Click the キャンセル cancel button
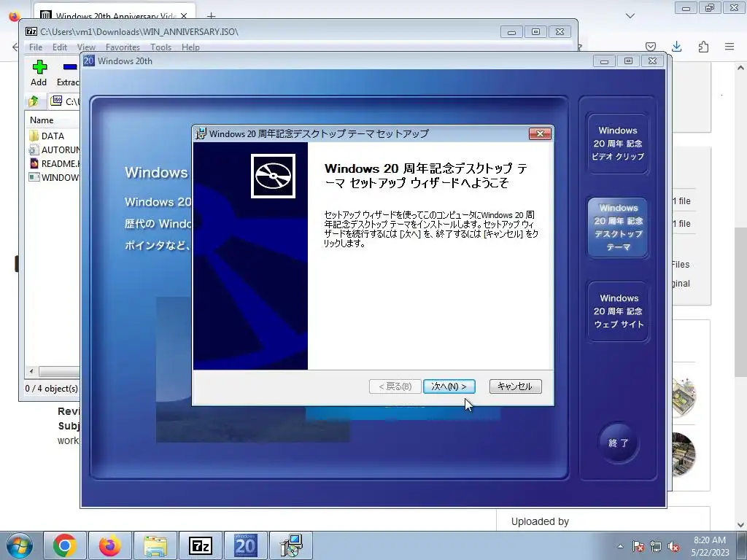 (x=515, y=386)
